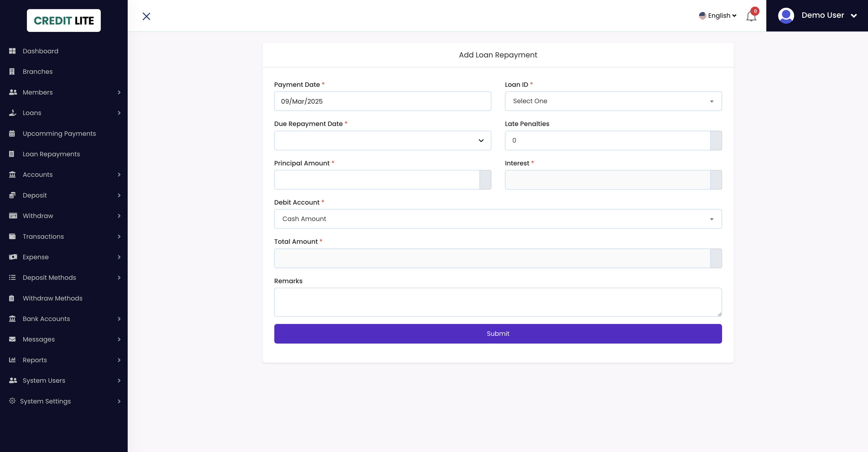Image resolution: width=868 pixels, height=452 pixels.
Task: Open the Debit Account dropdown showing Cash Amount
Action: [x=498, y=218]
